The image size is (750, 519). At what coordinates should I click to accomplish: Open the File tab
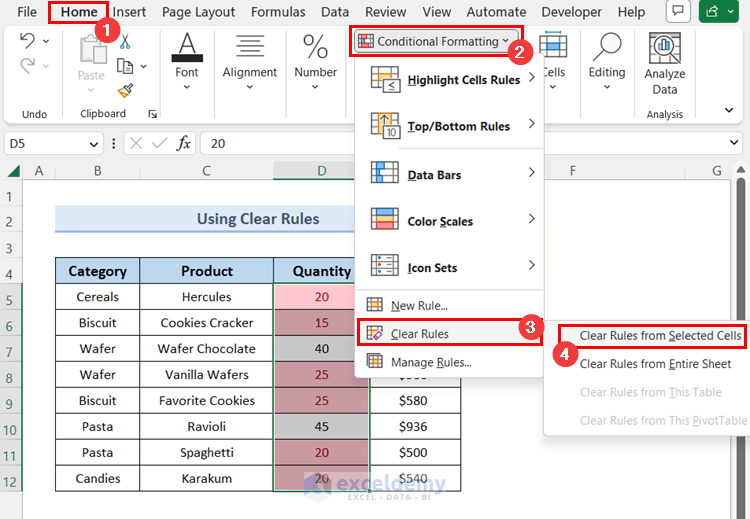[x=27, y=12]
